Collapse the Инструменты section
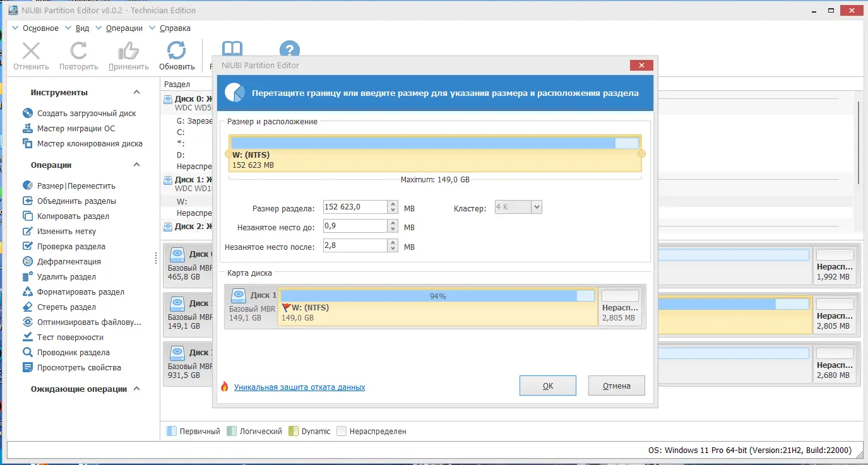 (x=136, y=93)
